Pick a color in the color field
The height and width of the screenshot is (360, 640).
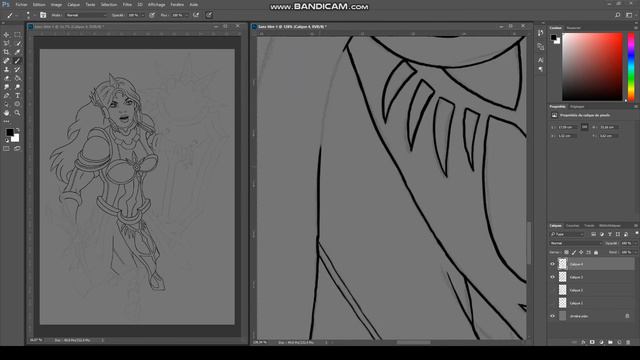592,67
